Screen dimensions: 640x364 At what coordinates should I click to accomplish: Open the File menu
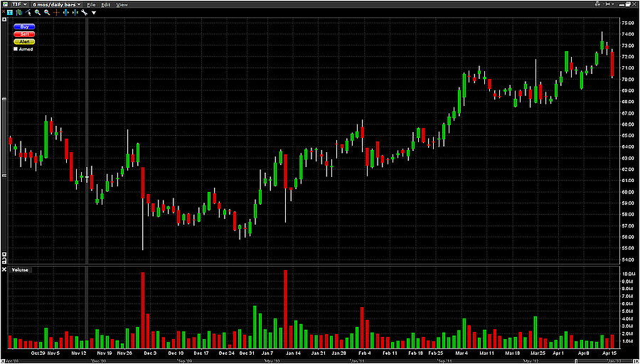click(x=90, y=4)
